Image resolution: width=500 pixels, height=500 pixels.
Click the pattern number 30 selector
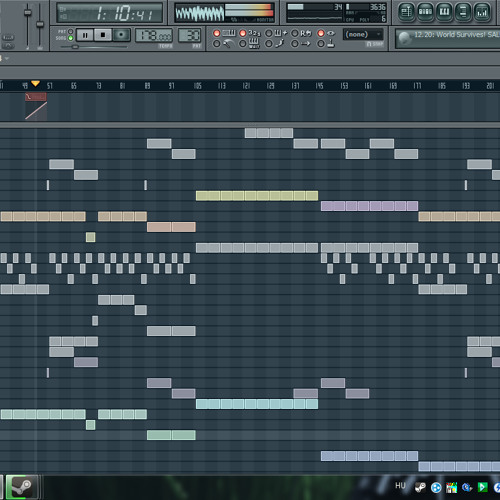(190, 35)
